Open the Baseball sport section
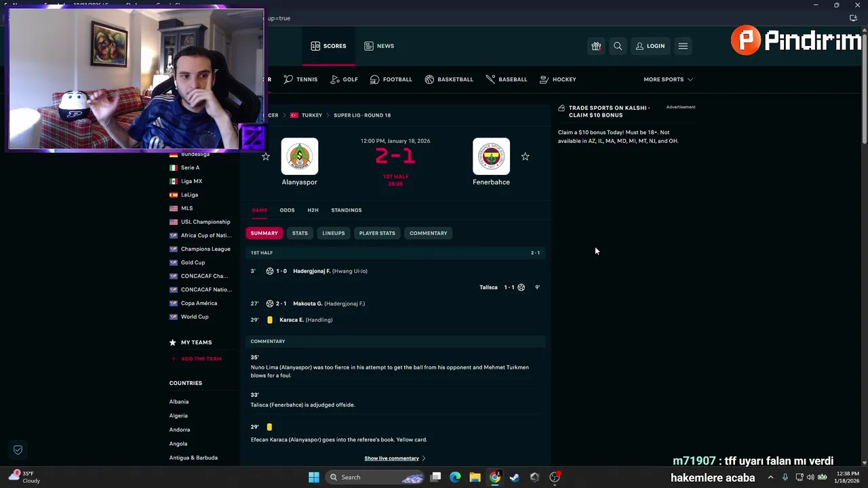The width and height of the screenshot is (868, 488). click(507, 79)
